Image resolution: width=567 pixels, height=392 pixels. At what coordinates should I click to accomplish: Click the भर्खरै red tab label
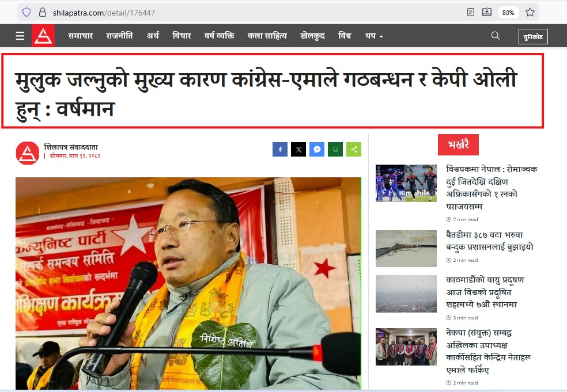click(458, 144)
